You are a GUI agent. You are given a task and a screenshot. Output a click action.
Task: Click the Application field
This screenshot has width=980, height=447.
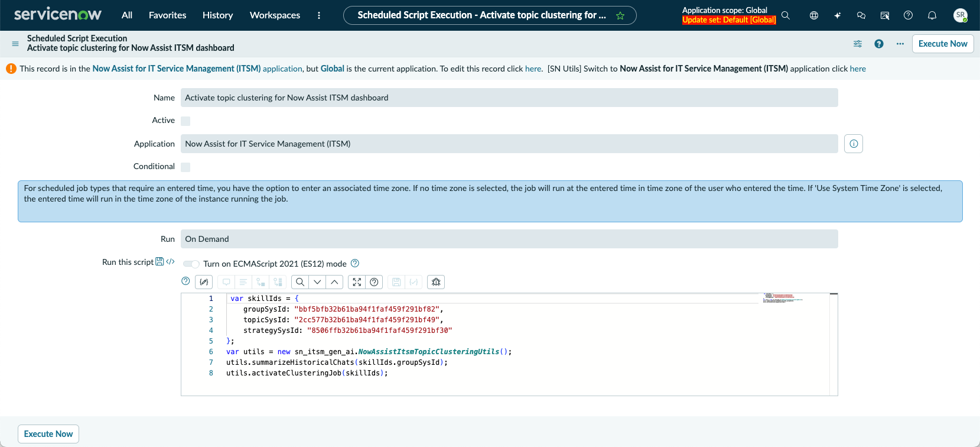509,144
